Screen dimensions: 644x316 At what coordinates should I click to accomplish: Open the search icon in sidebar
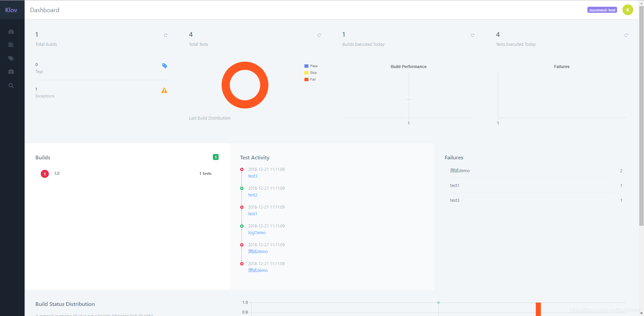[x=11, y=86]
